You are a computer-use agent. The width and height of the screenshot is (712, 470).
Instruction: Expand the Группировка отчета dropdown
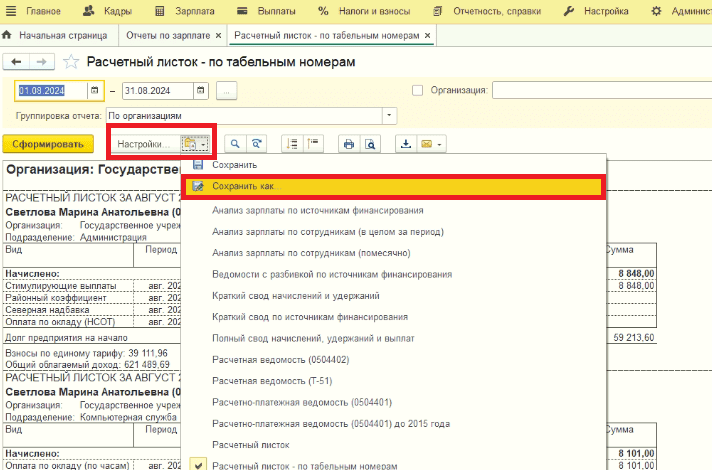click(389, 116)
